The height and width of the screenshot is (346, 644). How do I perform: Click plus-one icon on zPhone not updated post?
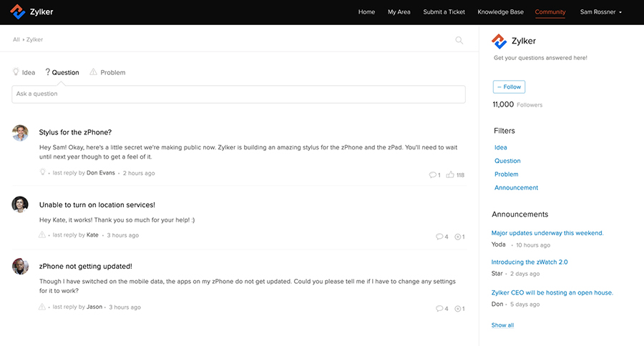click(x=457, y=309)
